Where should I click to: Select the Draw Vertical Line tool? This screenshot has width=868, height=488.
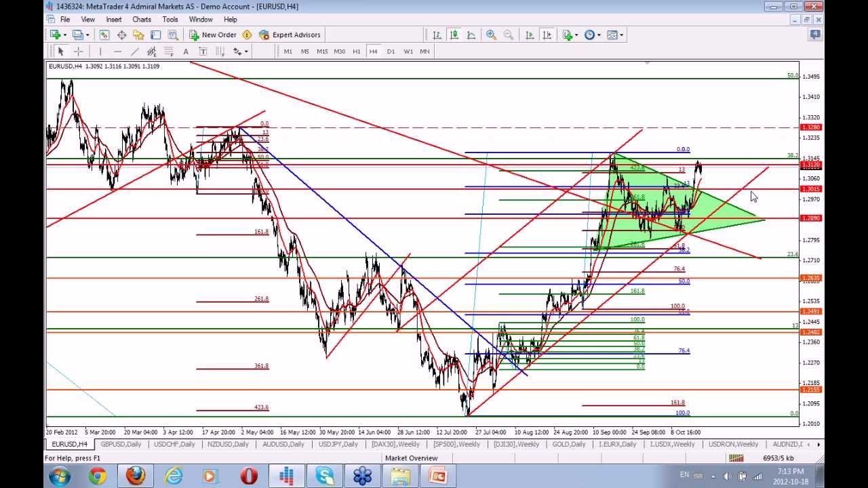click(100, 52)
